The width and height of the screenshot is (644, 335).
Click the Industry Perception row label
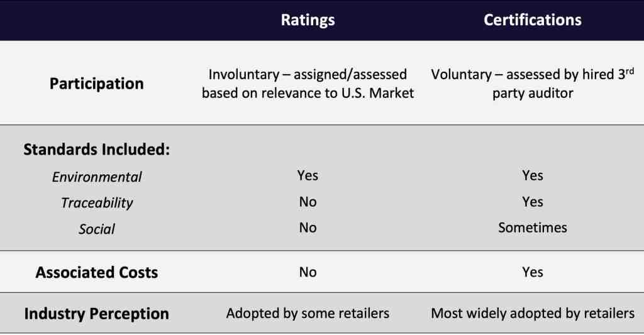click(x=96, y=314)
